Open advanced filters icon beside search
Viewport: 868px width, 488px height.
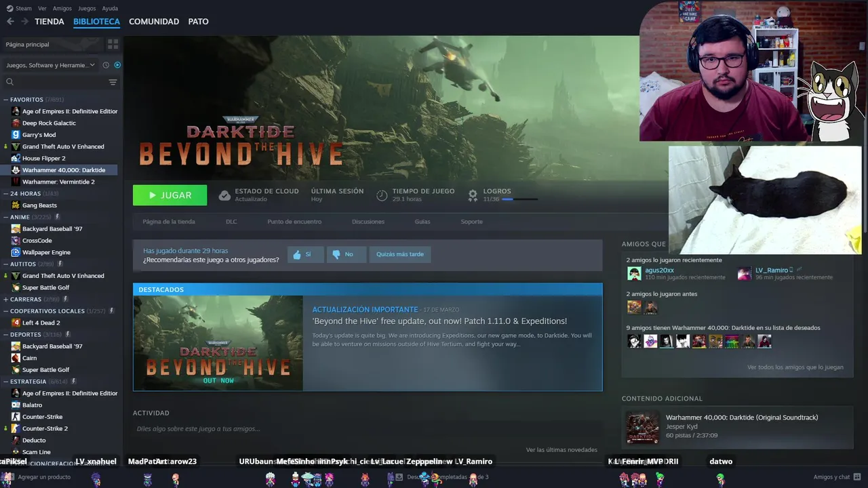pyautogui.click(x=113, y=82)
